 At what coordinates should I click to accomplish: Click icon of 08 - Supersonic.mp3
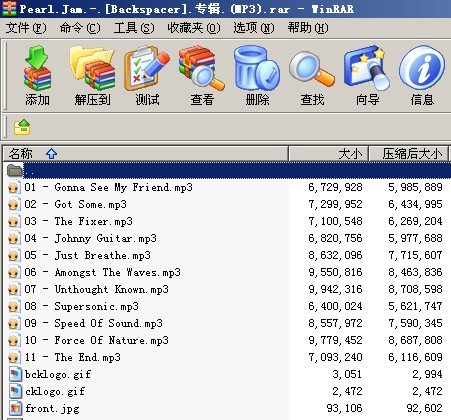click(13, 306)
